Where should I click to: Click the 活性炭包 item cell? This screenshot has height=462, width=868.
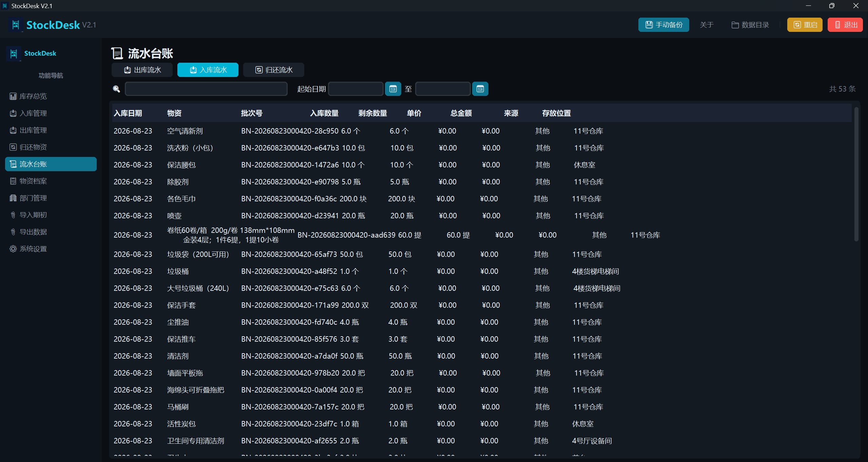pyautogui.click(x=181, y=424)
